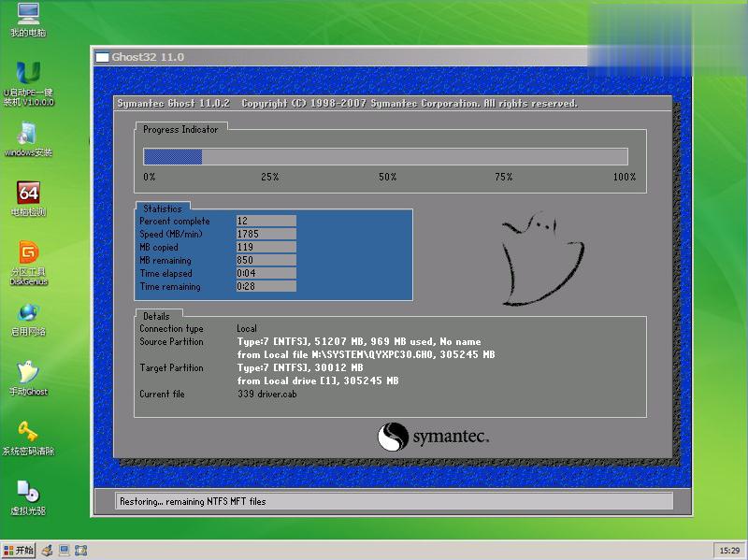Click the Speed value 1785
This screenshot has height=560, width=748.
tap(266, 234)
